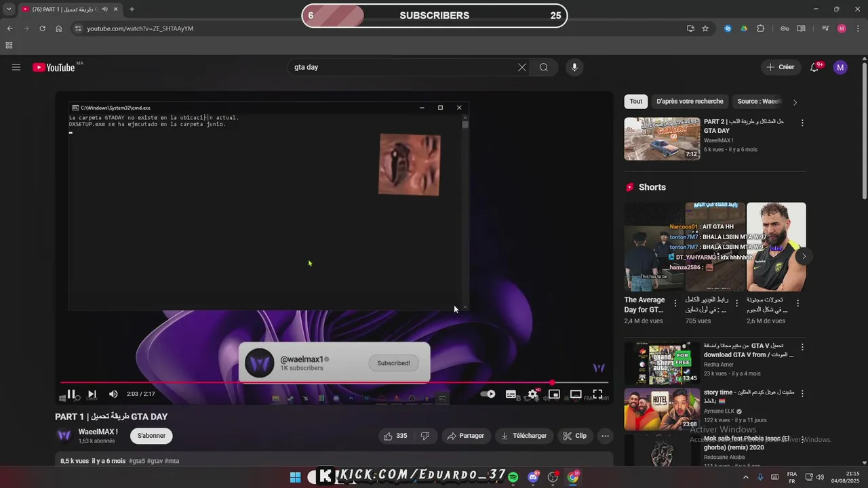
Task: Seek on the red video progress bar
Action: pos(334,382)
